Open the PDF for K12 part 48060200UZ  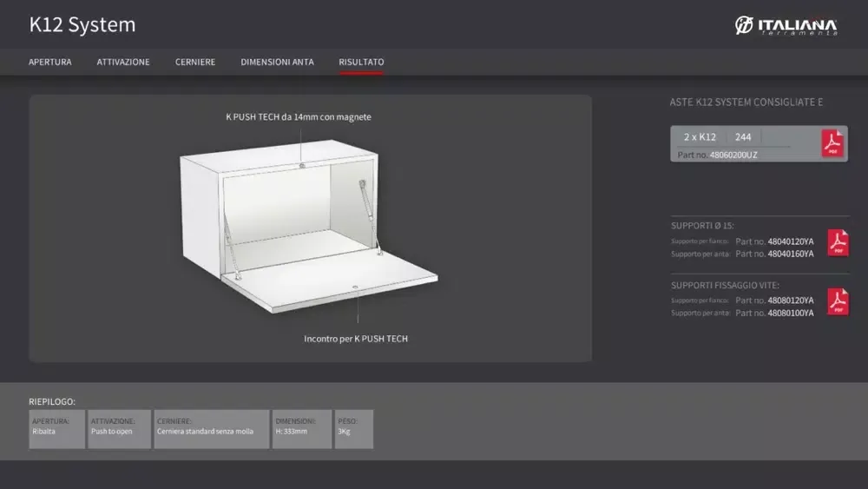[x=832, y=143]
